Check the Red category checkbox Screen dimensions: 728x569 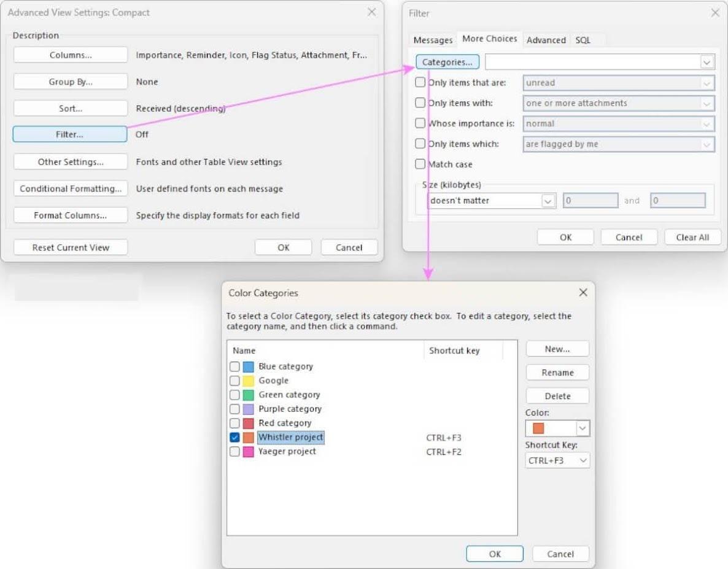point(234,424)
